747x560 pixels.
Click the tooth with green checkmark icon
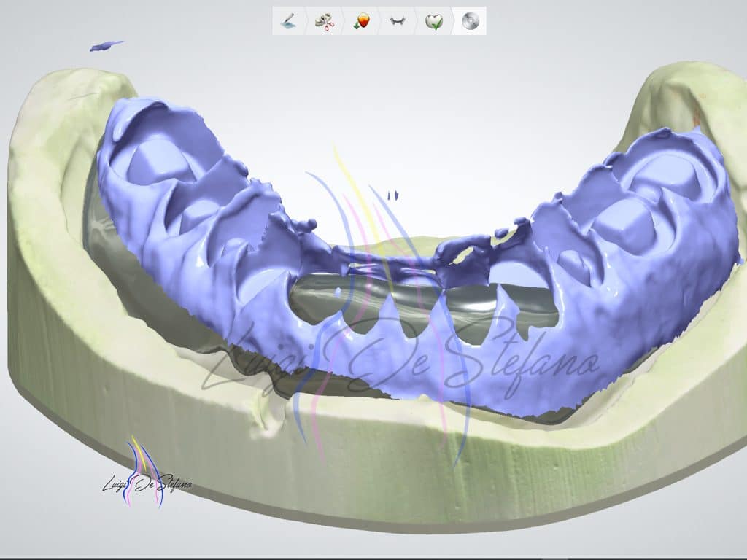pyautogui.click(x=434, y=21)
